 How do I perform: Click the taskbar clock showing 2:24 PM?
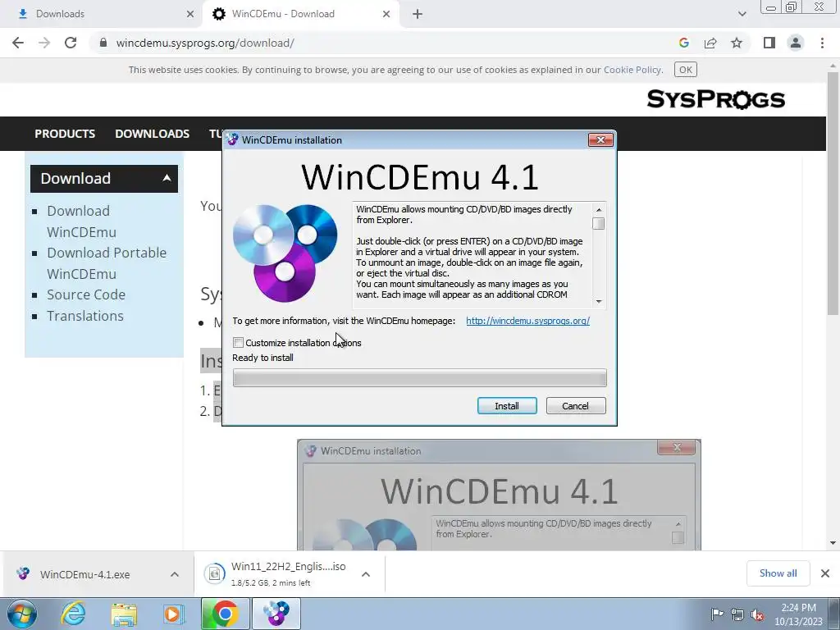click(797, 614)
